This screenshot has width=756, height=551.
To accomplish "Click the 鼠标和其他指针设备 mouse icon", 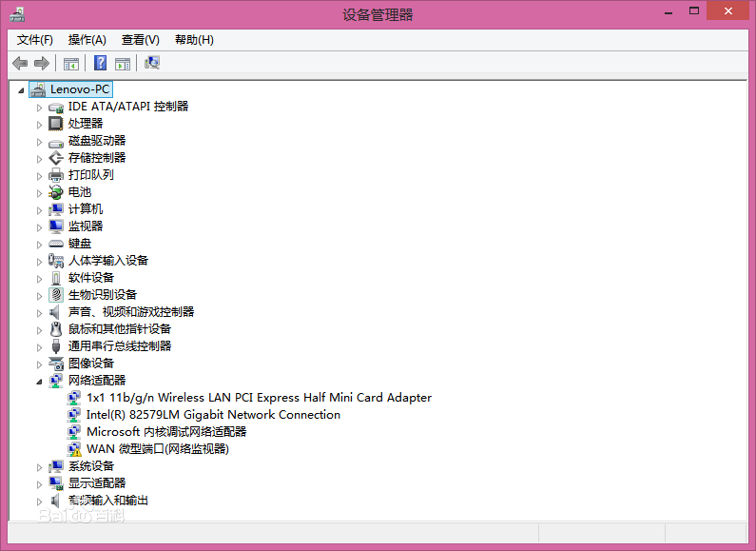I will 56,329.
